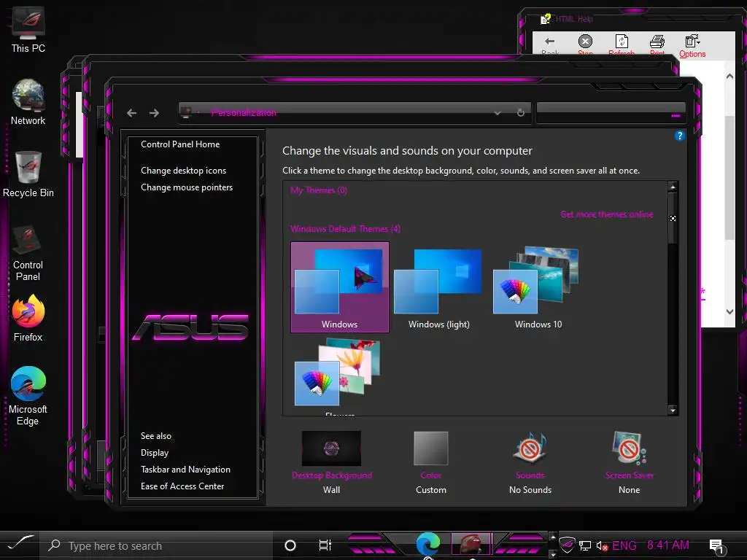Screen dimensions: 747x560
Task: Click muted volume tray icon
Action: point(602,545)
